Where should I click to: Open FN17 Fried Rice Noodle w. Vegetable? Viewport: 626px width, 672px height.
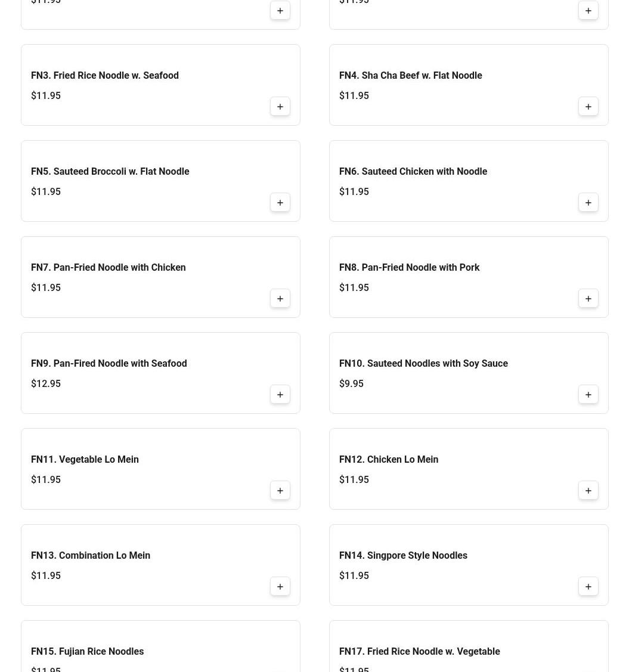(x=420, y=651)
